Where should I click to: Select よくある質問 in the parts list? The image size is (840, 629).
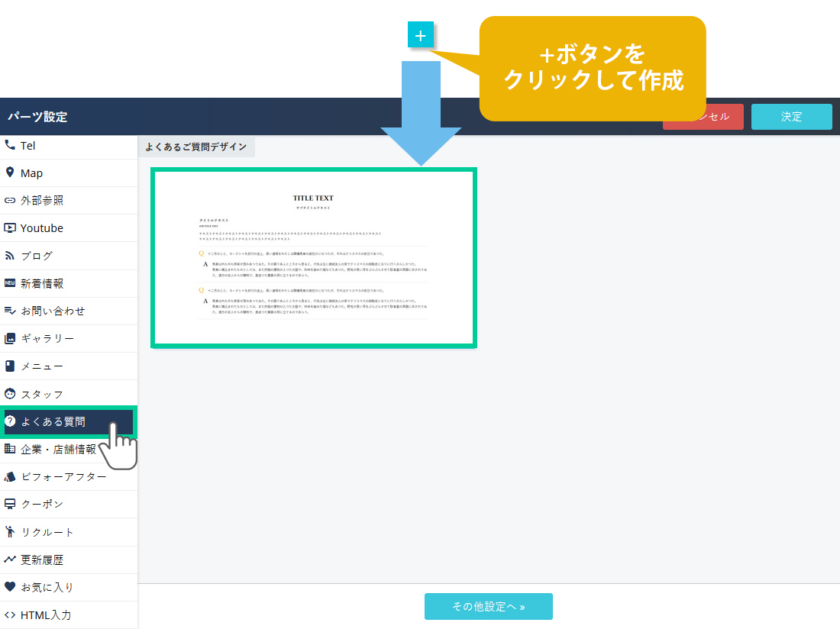[x=53, y=421]
